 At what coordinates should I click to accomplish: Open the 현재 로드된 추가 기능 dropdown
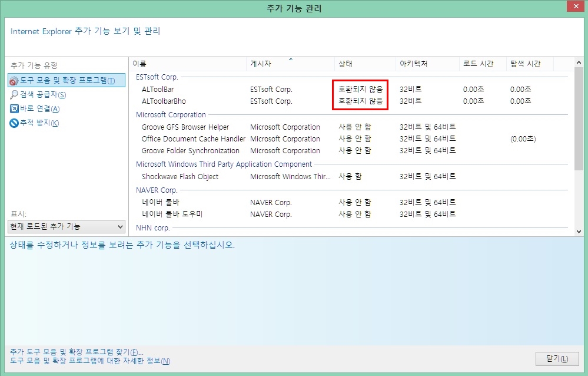coord(67,226)
